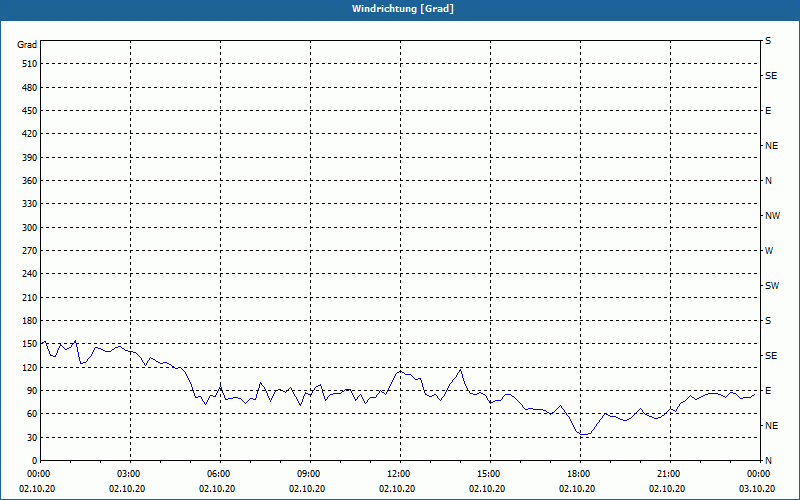The width and height of the screenshot is (800, 500).
Task: Click the 90 degree axis label
Action: (32, 391)
